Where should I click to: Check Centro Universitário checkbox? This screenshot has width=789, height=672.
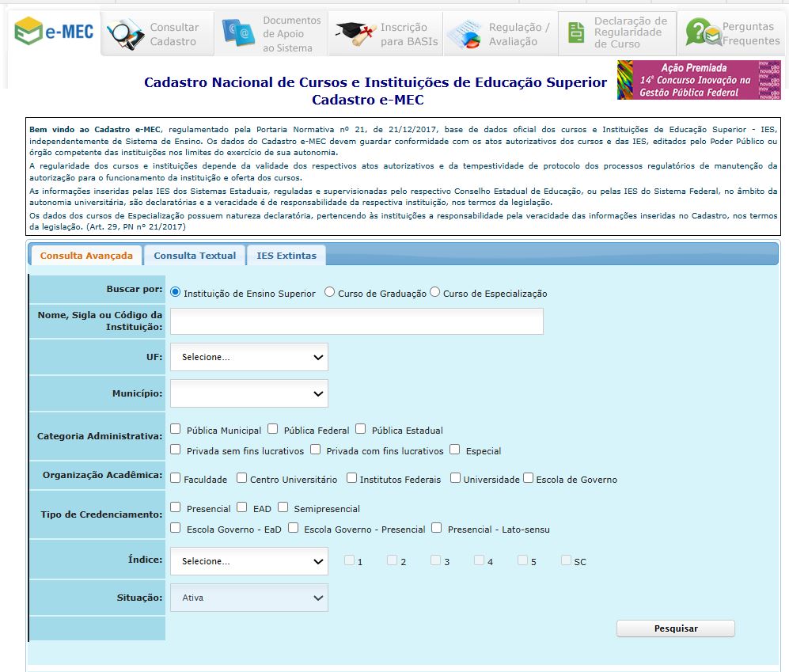241,478
